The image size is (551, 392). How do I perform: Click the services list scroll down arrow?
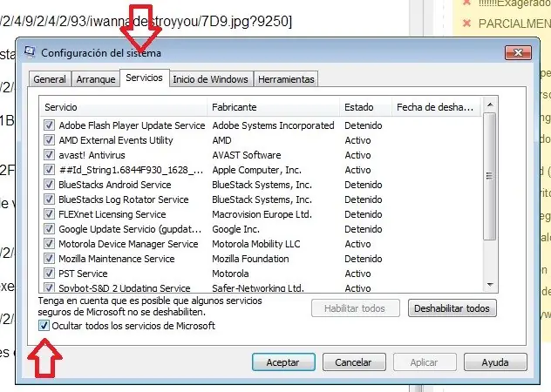coord(490,285)
